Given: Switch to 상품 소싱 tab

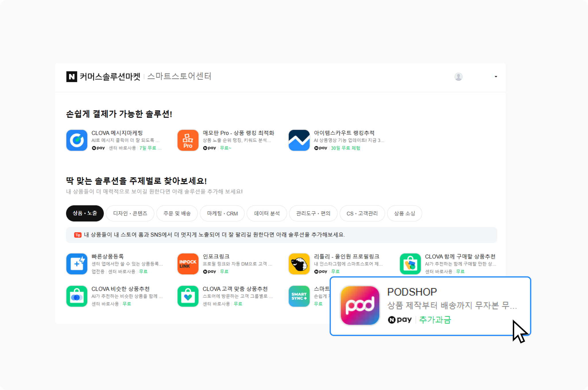Looking at the screenshot, I should 405,213.
